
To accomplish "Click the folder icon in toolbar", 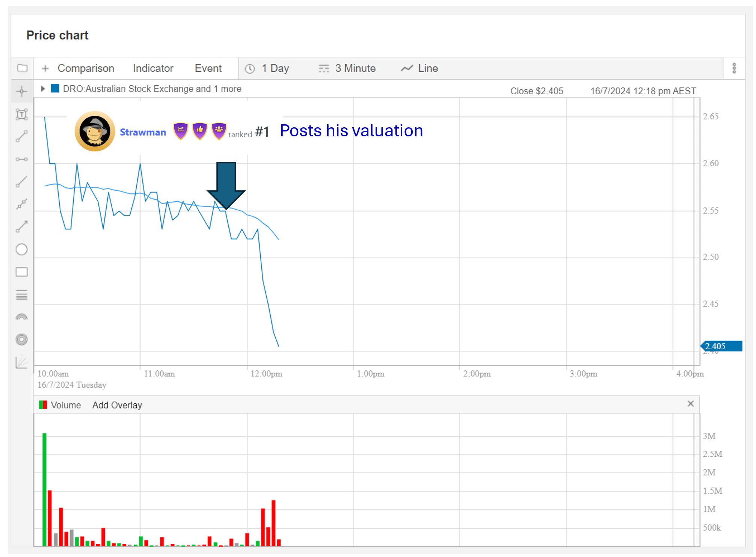I will click(23, 68).
